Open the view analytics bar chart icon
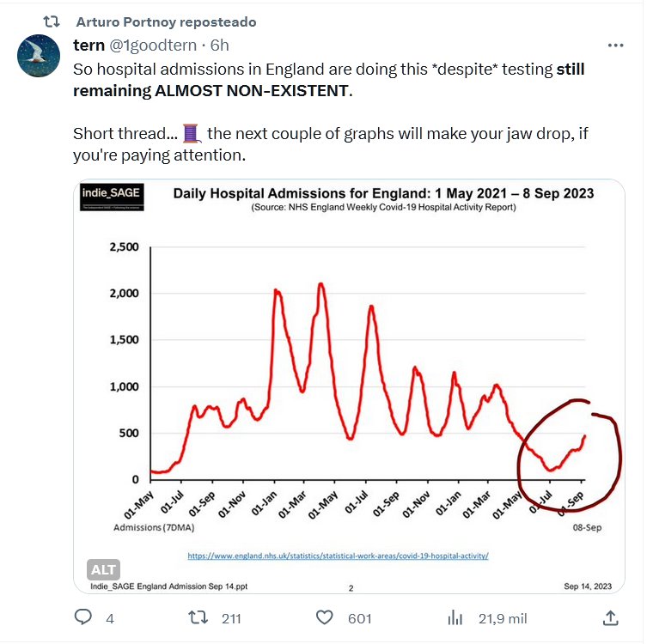This screenshot has height=644, width=653. pyautogui.click(x=456, y=617)
